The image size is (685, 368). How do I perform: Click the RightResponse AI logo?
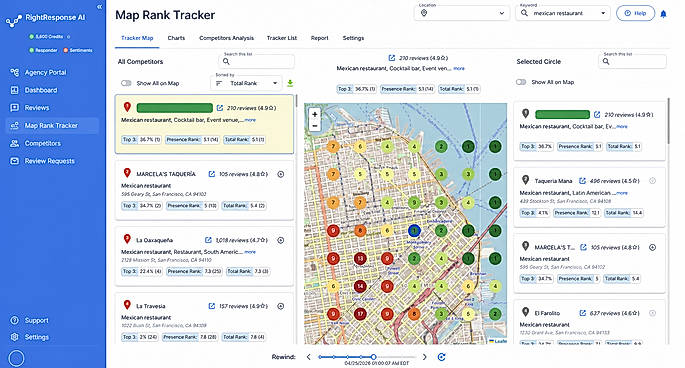click(45, 19)
